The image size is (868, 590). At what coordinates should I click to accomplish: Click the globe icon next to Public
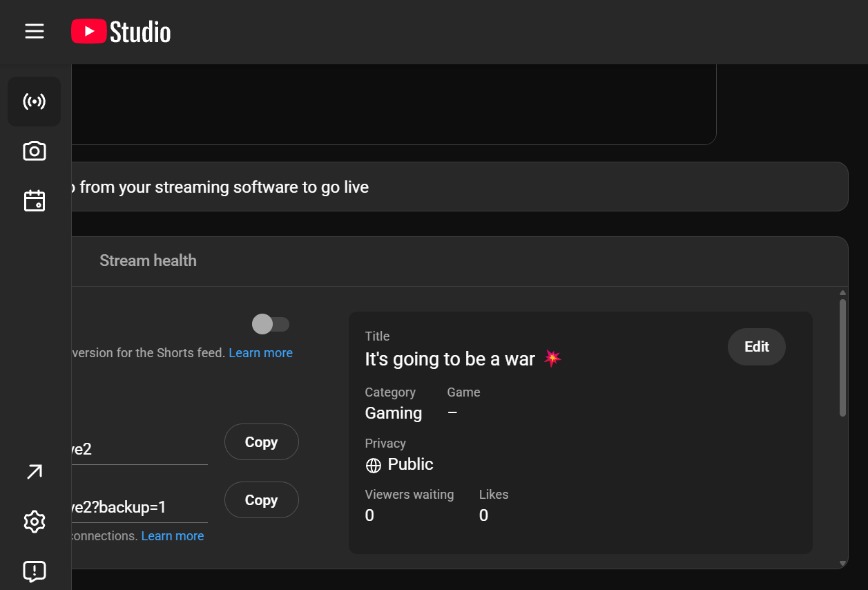point(374,465)
